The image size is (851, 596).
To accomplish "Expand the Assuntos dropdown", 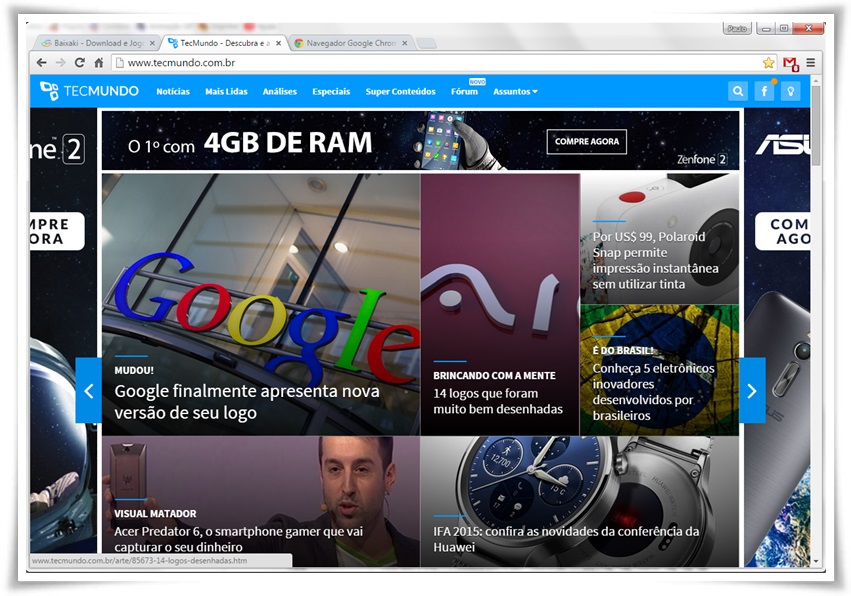I will 516,92.
